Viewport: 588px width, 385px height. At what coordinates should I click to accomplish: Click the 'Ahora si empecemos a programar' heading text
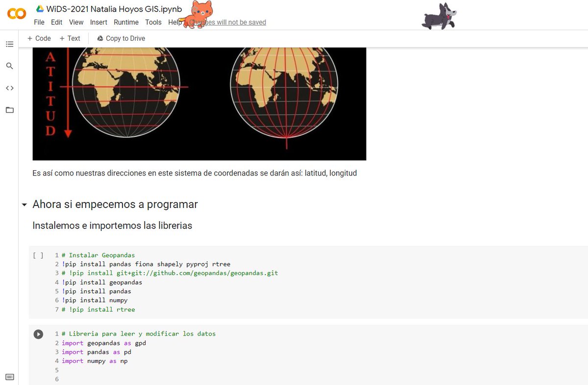tap(115, 205)
